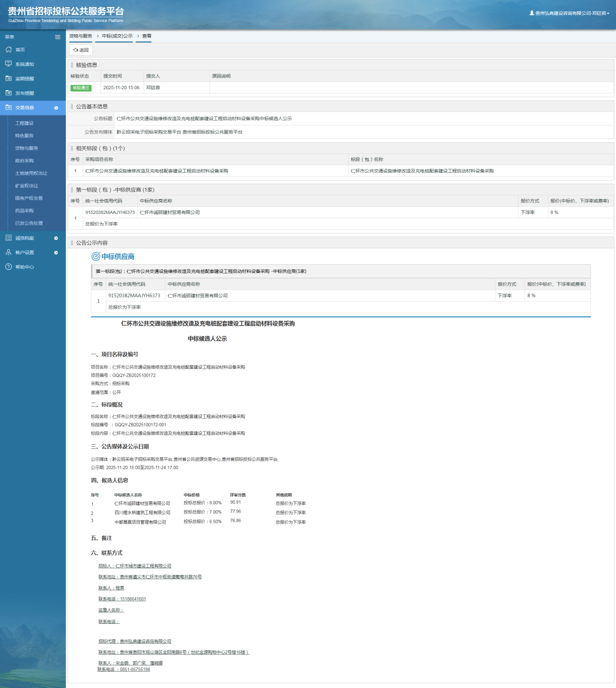Click the 诚信档案 list icon
The height and width of the screenshot is (688, 616).
[x=8, y=238]
